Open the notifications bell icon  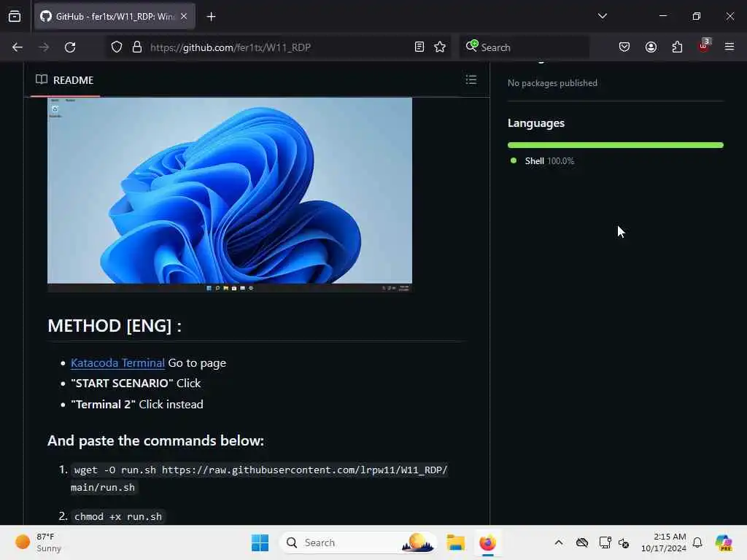(697, 542)
